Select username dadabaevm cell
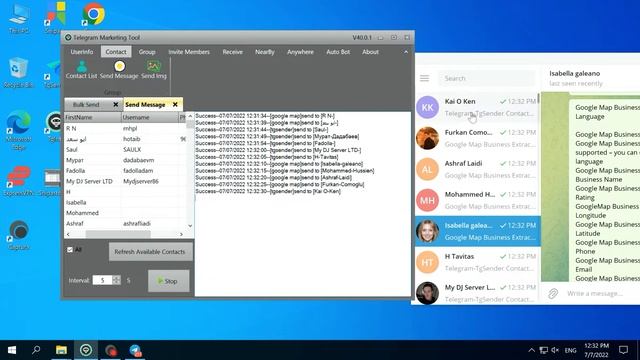Screen dimensions: 640x360 point(149,160)
